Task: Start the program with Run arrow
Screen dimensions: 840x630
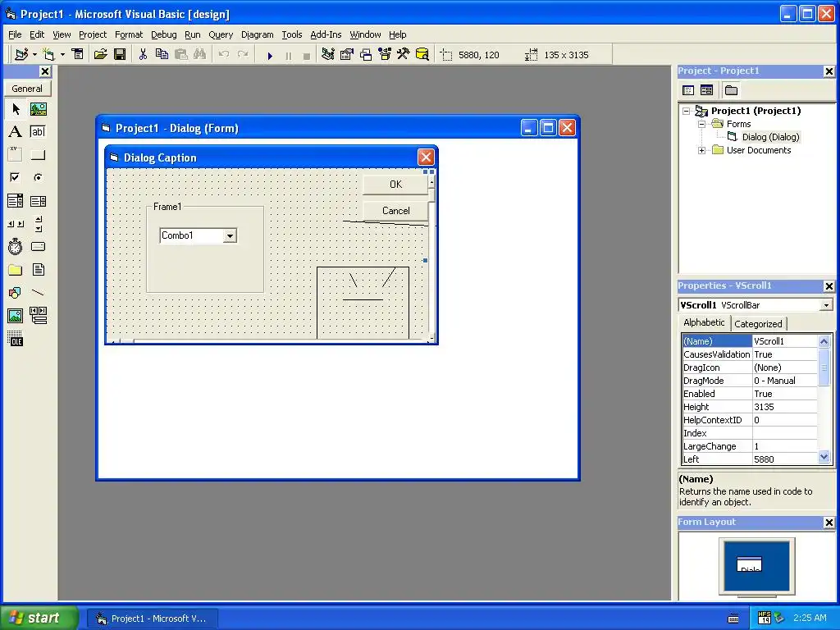Action: point(270,55)
